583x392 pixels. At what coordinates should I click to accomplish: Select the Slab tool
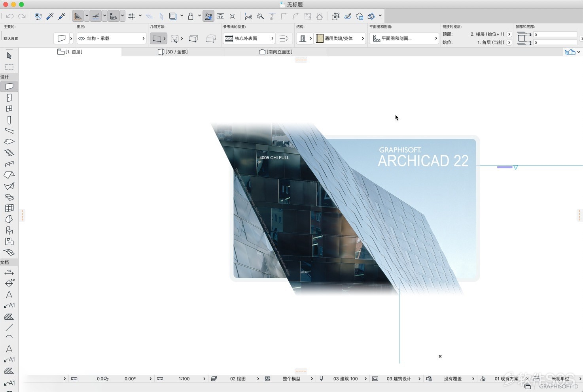point(9,141)
